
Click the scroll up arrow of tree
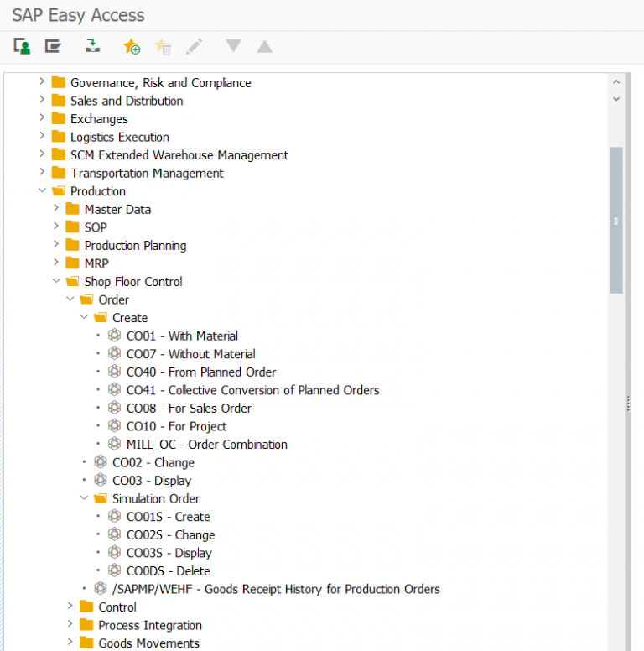coord(616,82)
